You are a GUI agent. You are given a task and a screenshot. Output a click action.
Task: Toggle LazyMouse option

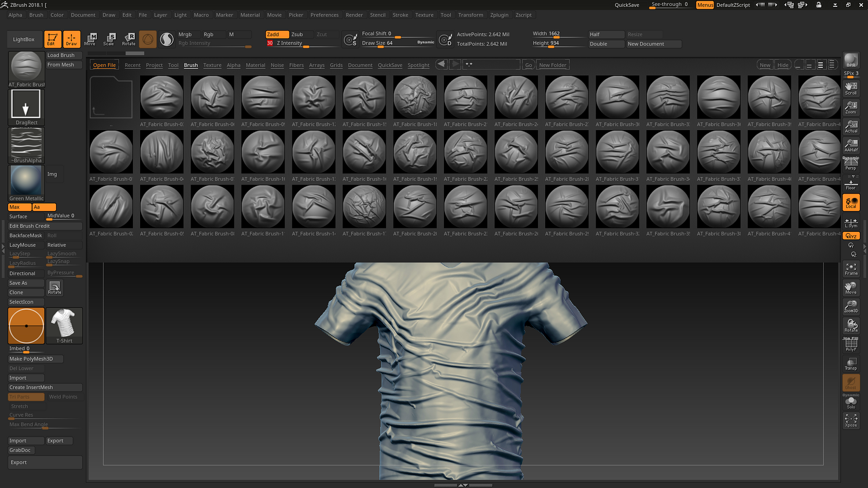tap(26, 245)
